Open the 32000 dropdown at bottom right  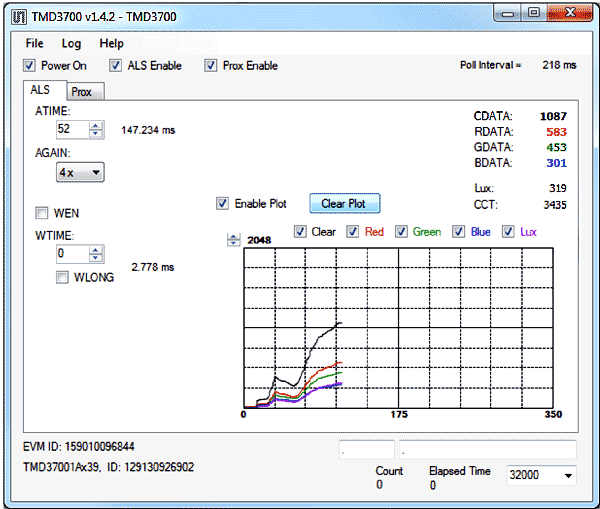(541, 475)
